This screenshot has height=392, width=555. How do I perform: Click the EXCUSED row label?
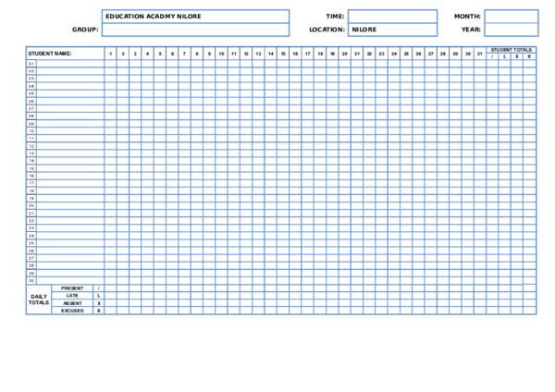click(x=72, y=311)
